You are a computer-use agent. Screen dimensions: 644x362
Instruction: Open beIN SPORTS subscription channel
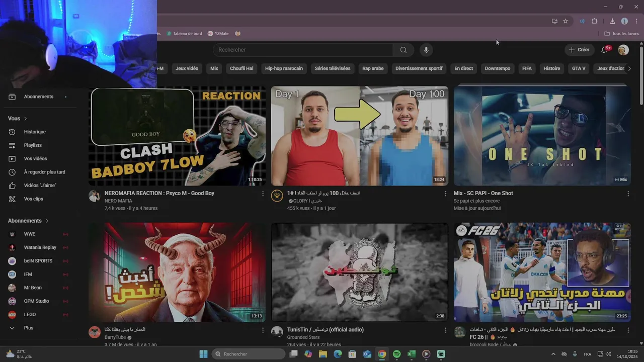click(39, 261)
